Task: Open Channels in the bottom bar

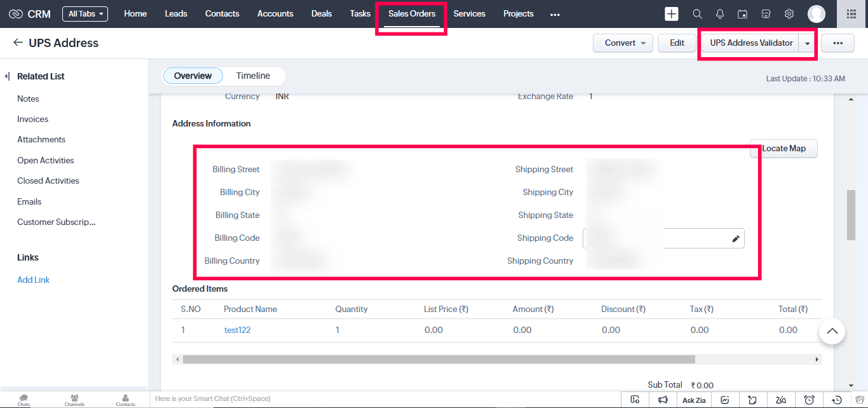Action: [x=74, y=400]
